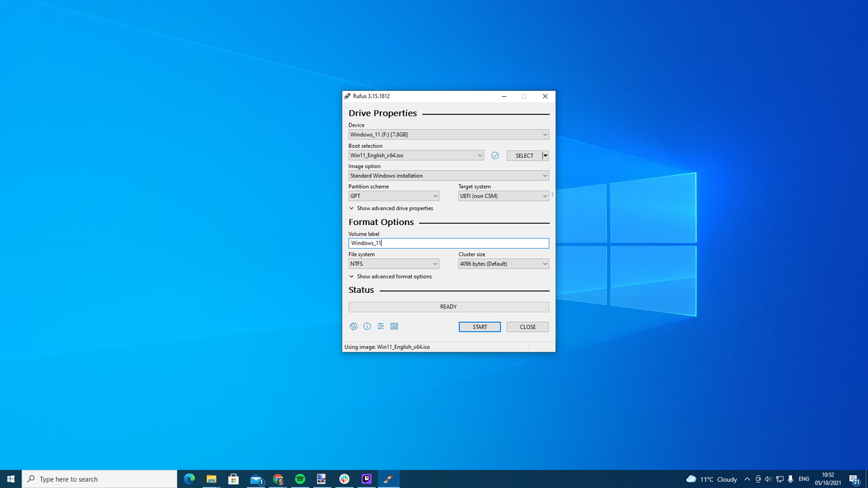
Task: Click the microphone tray icon
Action: (x=791, y=479)
